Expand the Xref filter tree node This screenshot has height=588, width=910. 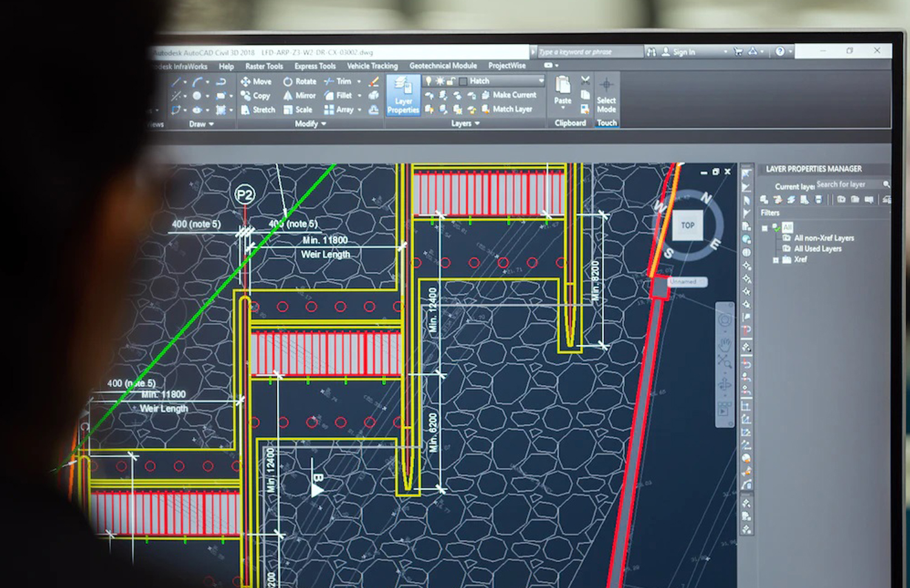775,259
